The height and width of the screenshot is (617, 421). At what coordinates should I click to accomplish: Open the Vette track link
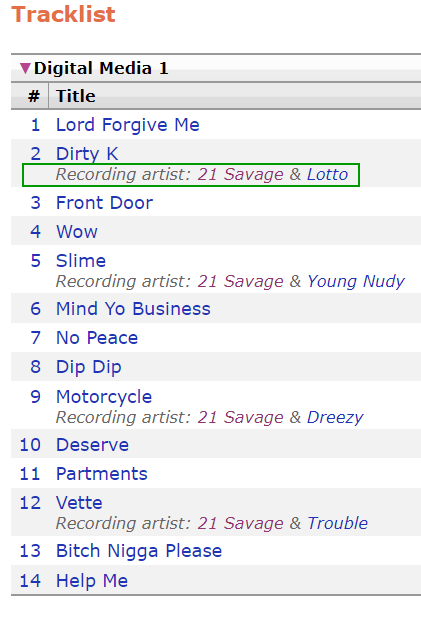coord(79,503)
